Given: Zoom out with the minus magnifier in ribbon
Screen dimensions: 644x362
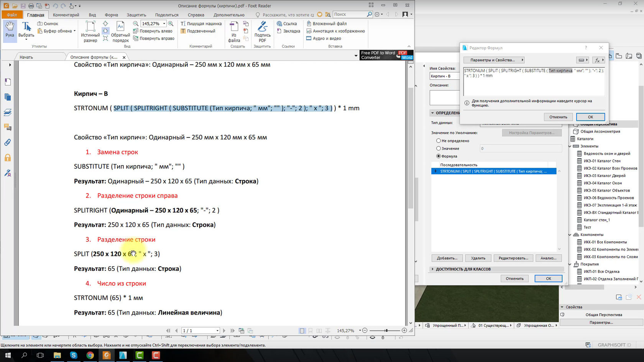Looking at the screenshot, I should [x=136, y=24].
